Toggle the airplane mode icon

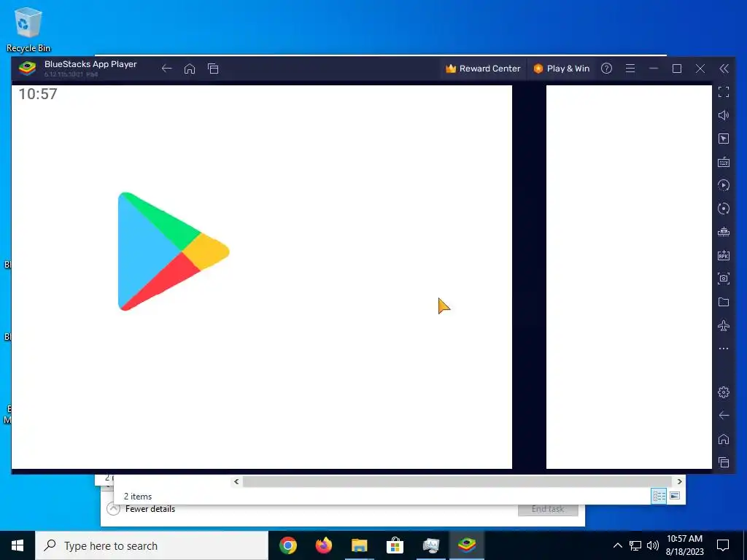click(x=724, y=325)
